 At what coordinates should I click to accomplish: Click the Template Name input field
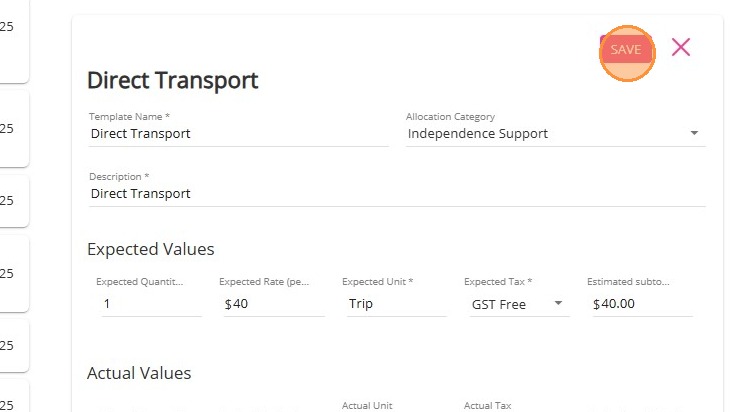238,133
